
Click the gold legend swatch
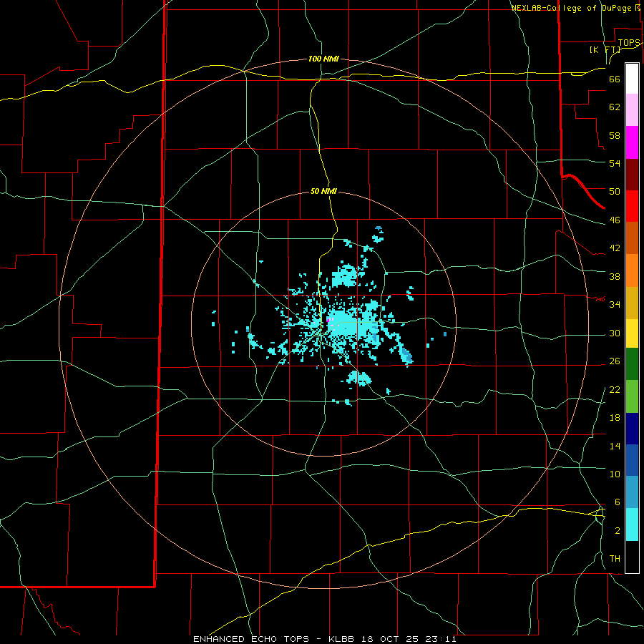point(632,303)
